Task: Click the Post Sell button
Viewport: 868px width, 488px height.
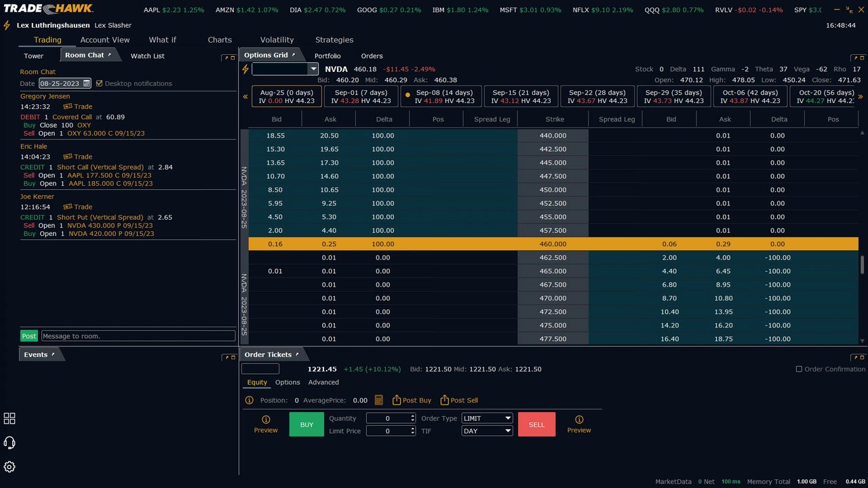Action: (459, 400)
